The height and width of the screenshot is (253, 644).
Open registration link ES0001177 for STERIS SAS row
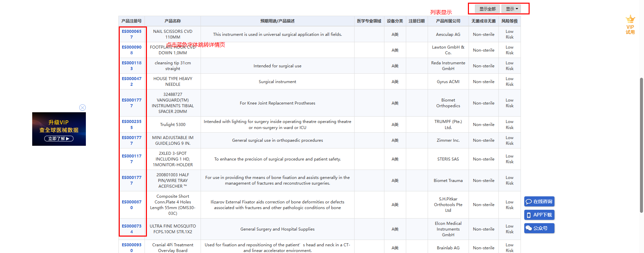[131, 159]
